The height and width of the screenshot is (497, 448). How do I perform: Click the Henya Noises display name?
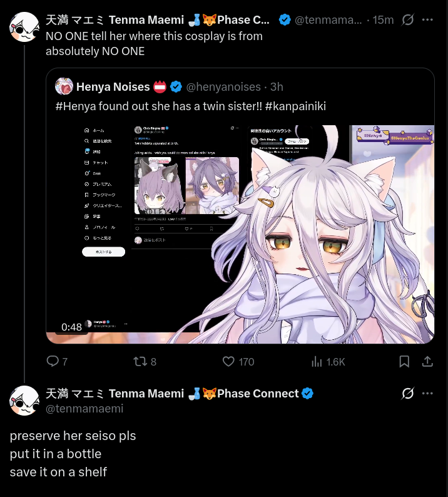[113, 86]
